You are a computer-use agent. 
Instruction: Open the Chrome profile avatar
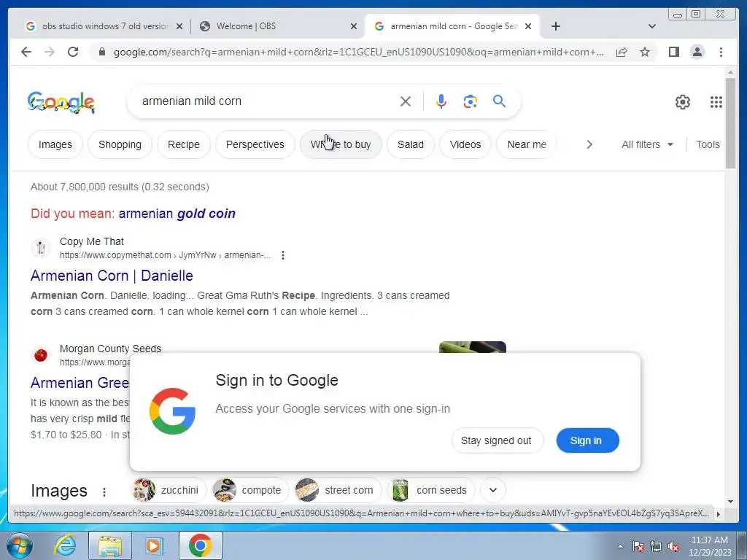697,52
